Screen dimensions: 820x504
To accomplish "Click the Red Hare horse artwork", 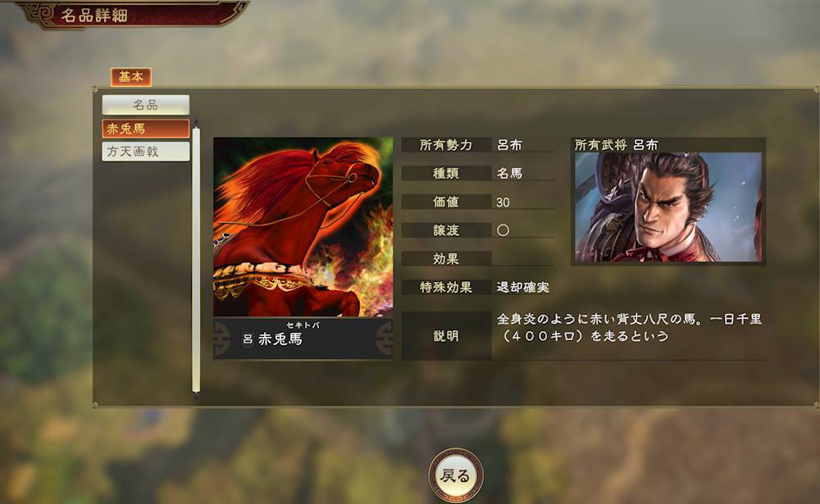I will [x=303, y=227].
